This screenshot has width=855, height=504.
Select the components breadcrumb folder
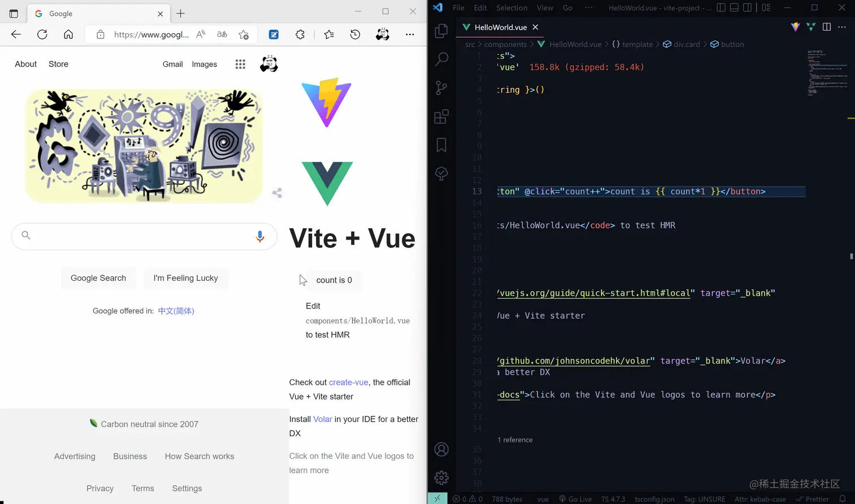click(506, 44)
